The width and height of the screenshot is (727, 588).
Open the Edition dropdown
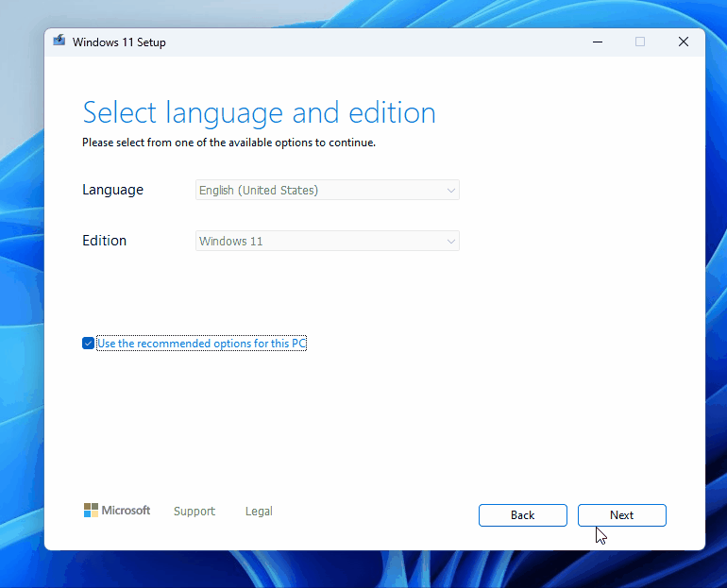click(x=328, y=241)
